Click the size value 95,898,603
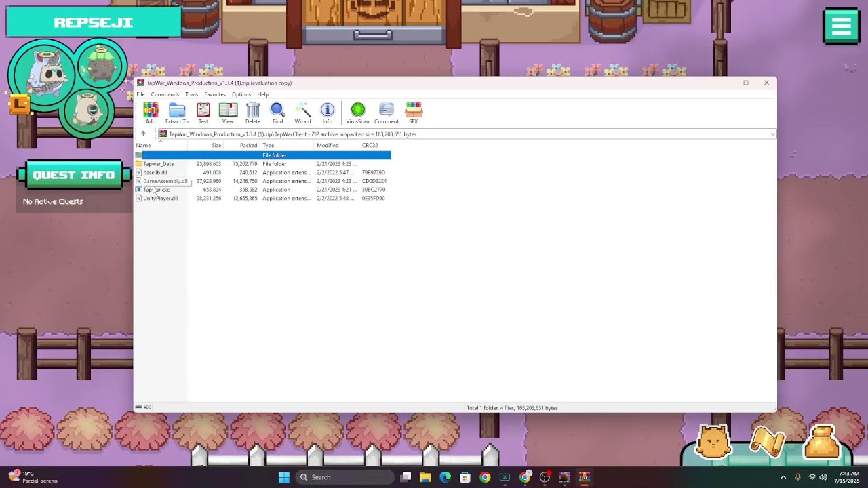Viewport: 868px width, 488px height. coord(209,164)
